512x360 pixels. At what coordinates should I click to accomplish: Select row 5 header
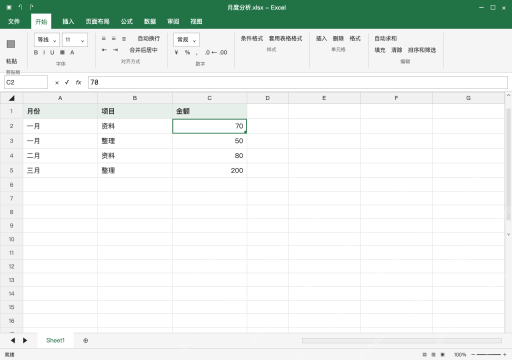[12, 170]
